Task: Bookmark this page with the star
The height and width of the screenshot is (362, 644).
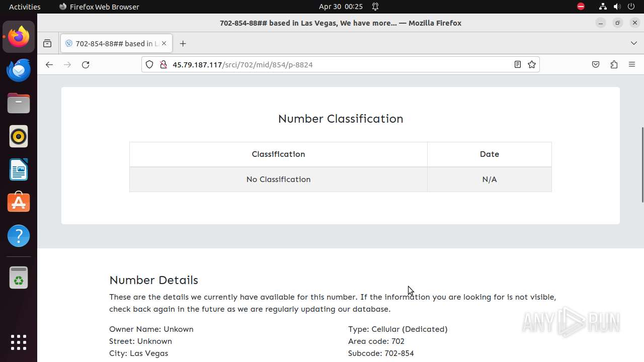Action: (532, 64)
